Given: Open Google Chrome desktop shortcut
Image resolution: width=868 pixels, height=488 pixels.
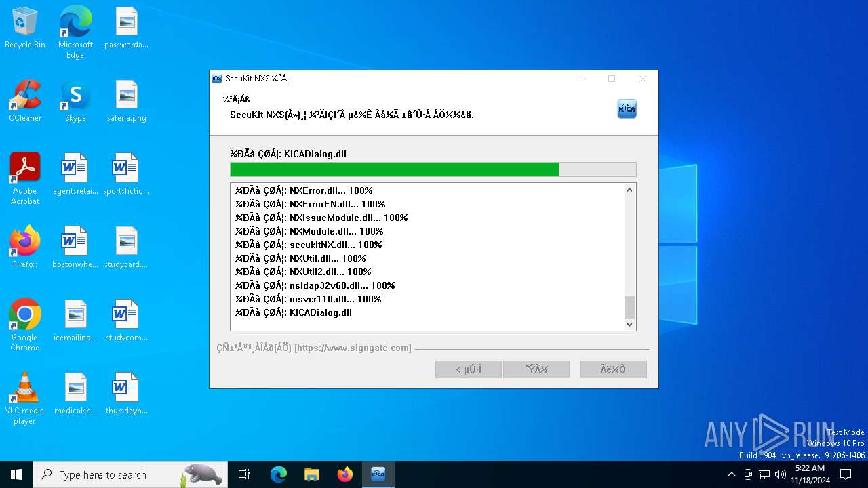Looking at the screenshot, I should (25, 325).
